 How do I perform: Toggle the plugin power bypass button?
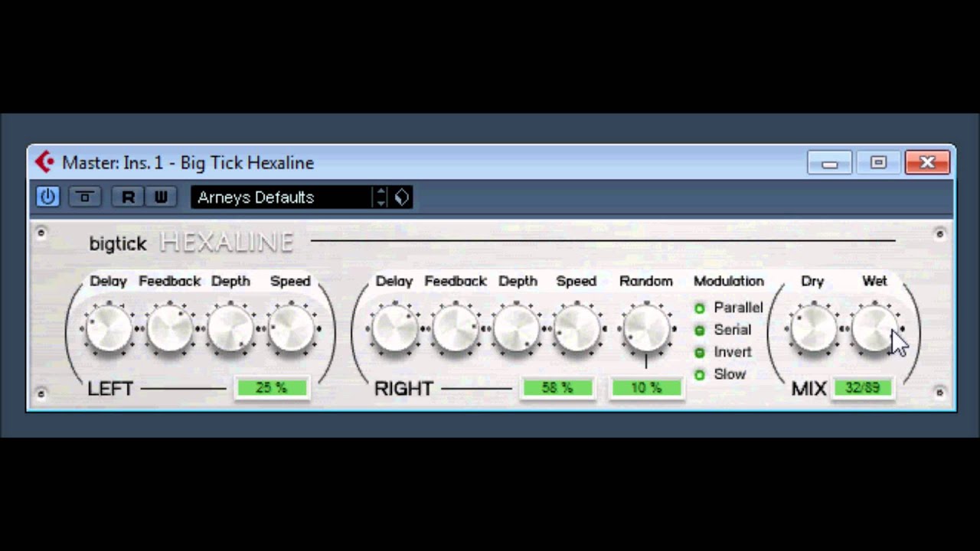(x=47, y=197)
